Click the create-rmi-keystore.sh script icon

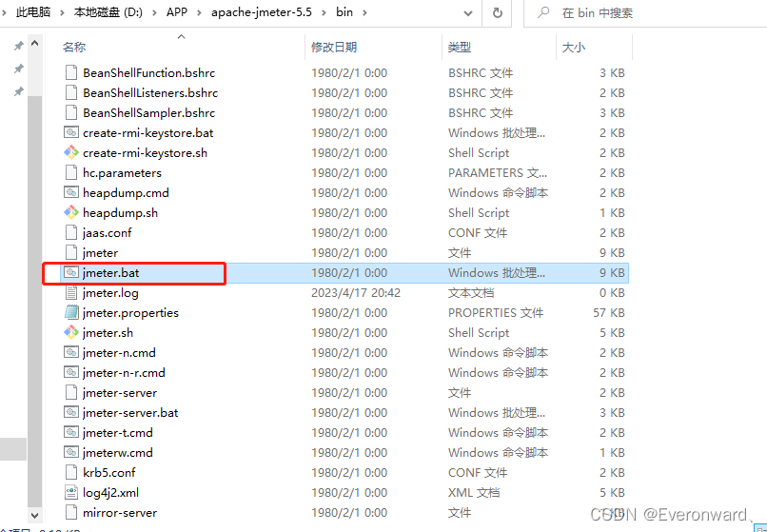click(71, 152)
